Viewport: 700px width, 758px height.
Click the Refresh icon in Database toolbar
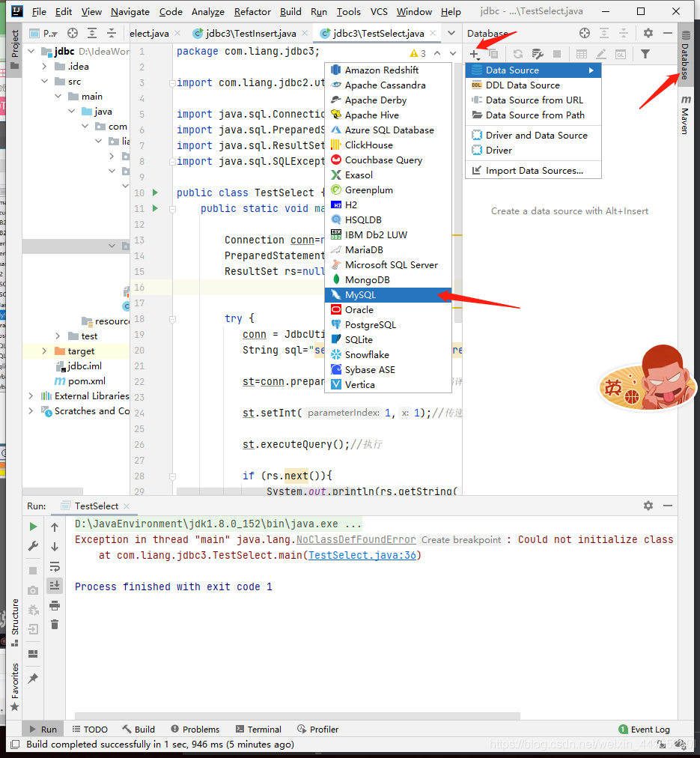pyautogui.click(x=518, y=54)
